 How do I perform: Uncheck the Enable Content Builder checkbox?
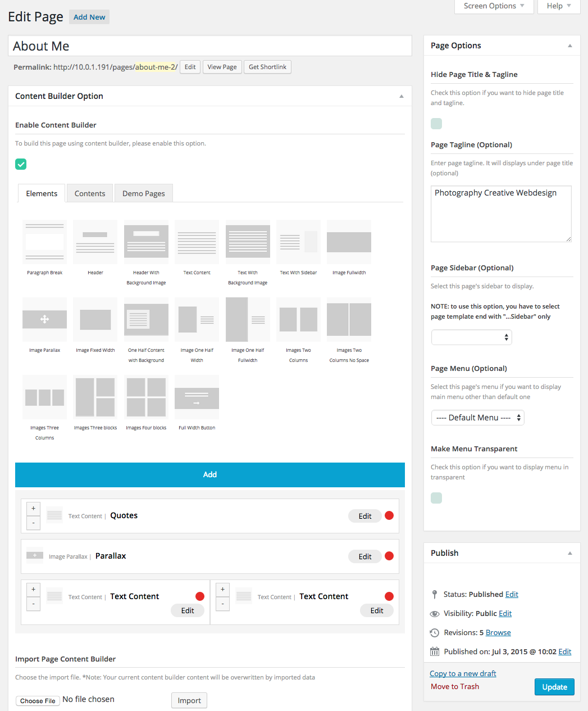21,164
